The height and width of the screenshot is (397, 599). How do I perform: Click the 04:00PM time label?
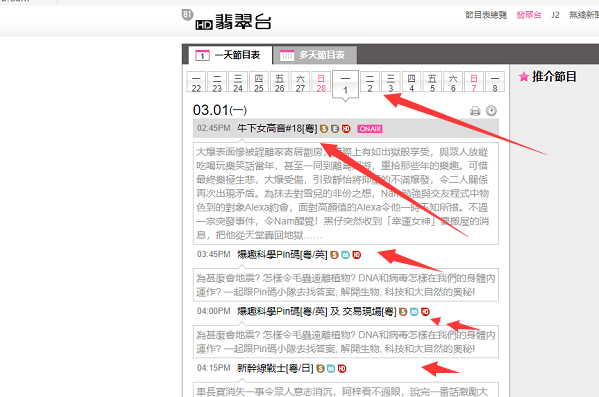point(214,311)
